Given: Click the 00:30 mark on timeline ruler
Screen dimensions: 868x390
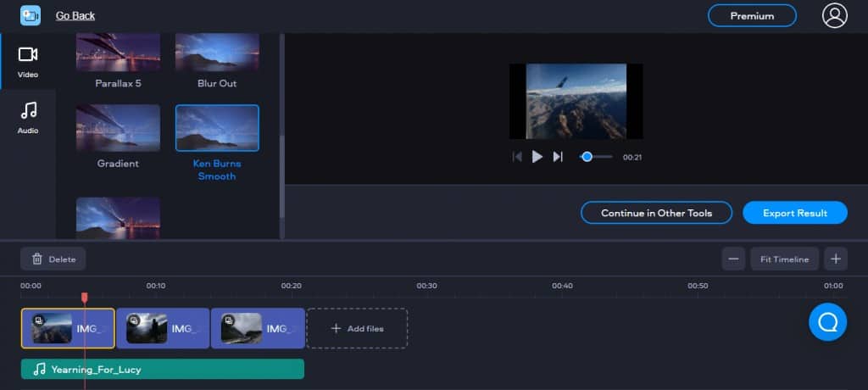Looking at the screenshot, I should tap(427, 286).
